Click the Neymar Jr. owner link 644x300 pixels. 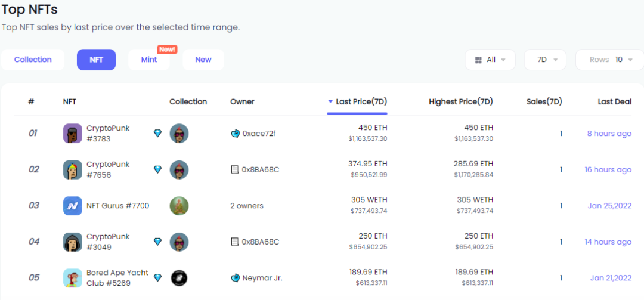pos(262,278)
